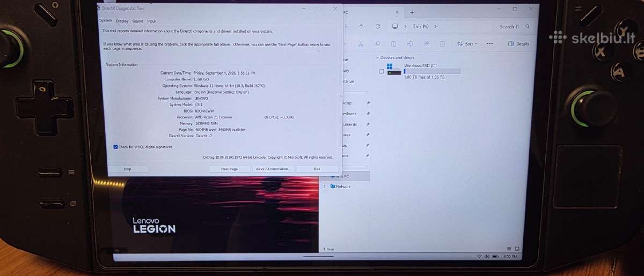Expand the chevron after This PC breadcrumb
The image size is (644, 276).
click(x=436, y=26)
